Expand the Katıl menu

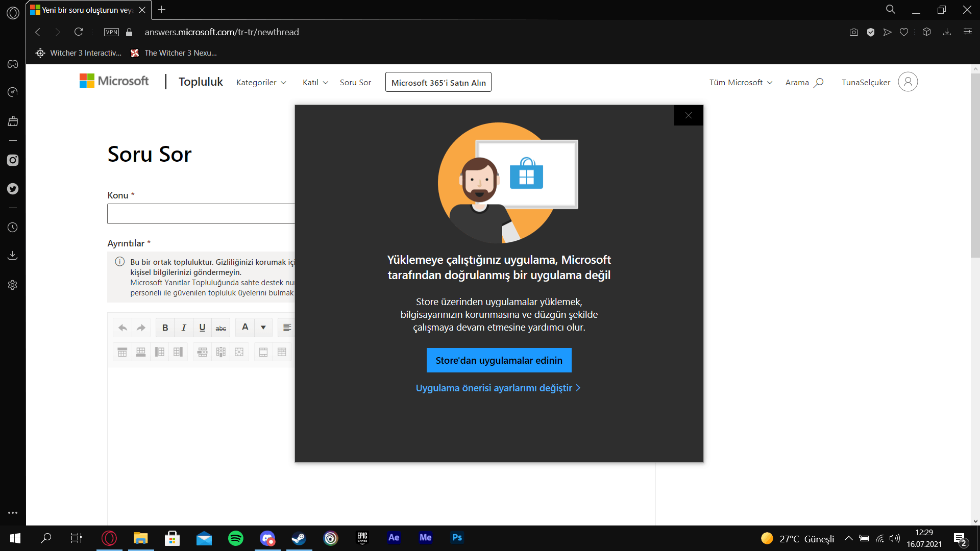(x=315, y=83)
